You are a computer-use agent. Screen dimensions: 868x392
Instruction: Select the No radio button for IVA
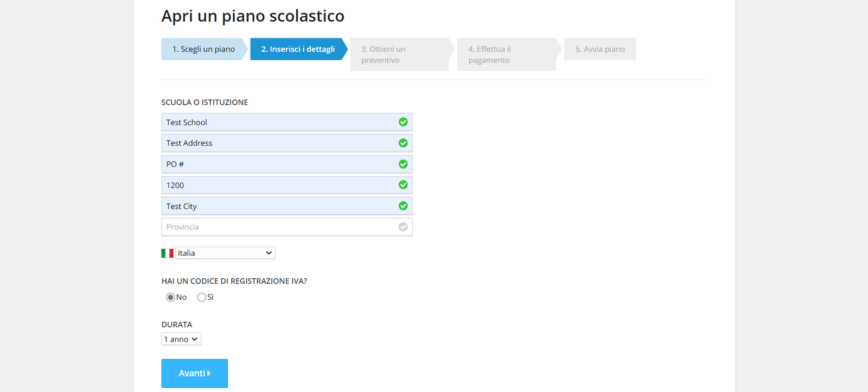(x=170, y=297)
